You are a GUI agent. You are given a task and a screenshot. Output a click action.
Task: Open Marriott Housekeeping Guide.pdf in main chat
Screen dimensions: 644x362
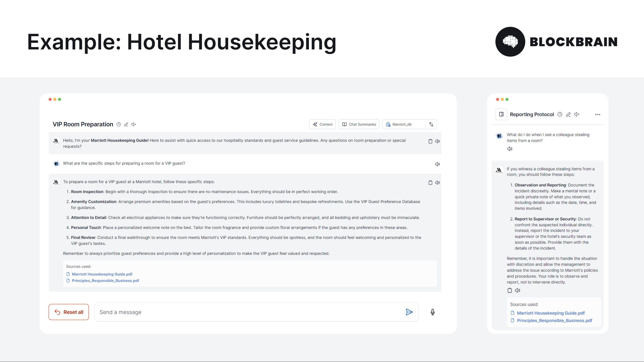point(102,274)
